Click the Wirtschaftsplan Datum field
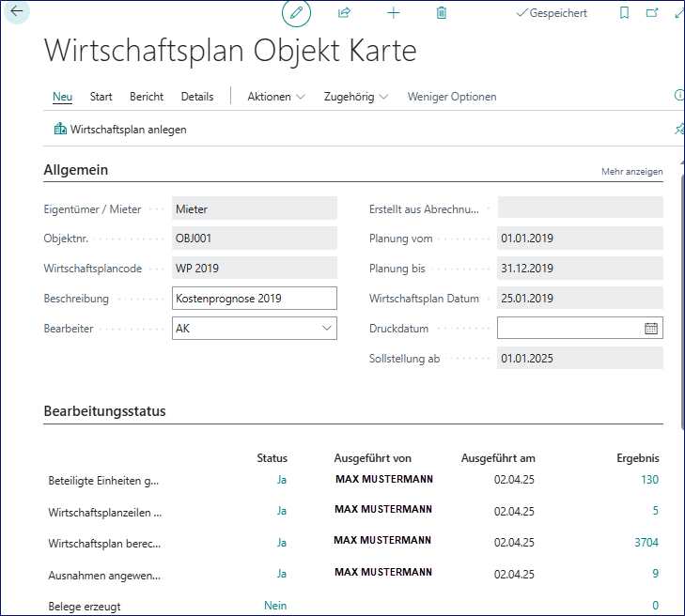 (580, 298)
